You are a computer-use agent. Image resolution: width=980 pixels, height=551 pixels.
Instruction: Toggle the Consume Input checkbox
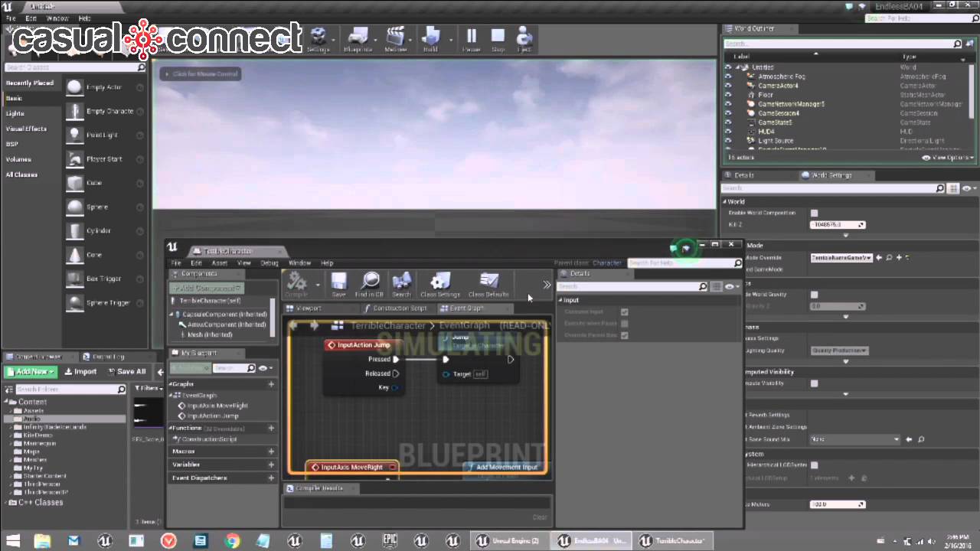625,312
